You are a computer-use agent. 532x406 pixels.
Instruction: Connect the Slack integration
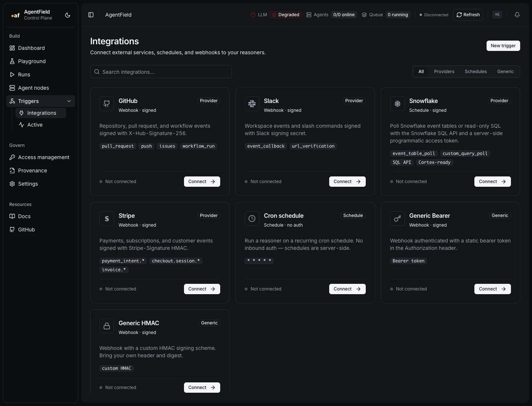(x=347, y=182)
